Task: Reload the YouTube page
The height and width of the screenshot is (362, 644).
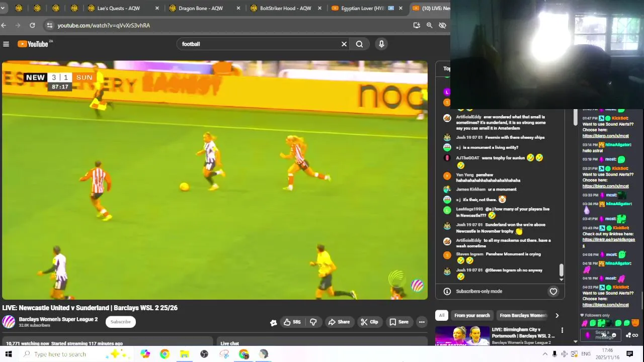Action: 32,25
